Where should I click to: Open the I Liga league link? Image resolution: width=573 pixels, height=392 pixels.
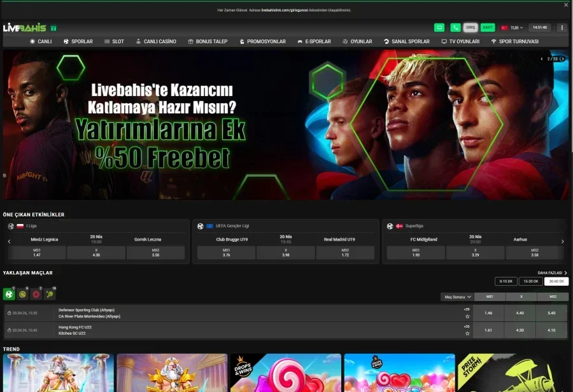pyautogui.click(x=31, y=226)
